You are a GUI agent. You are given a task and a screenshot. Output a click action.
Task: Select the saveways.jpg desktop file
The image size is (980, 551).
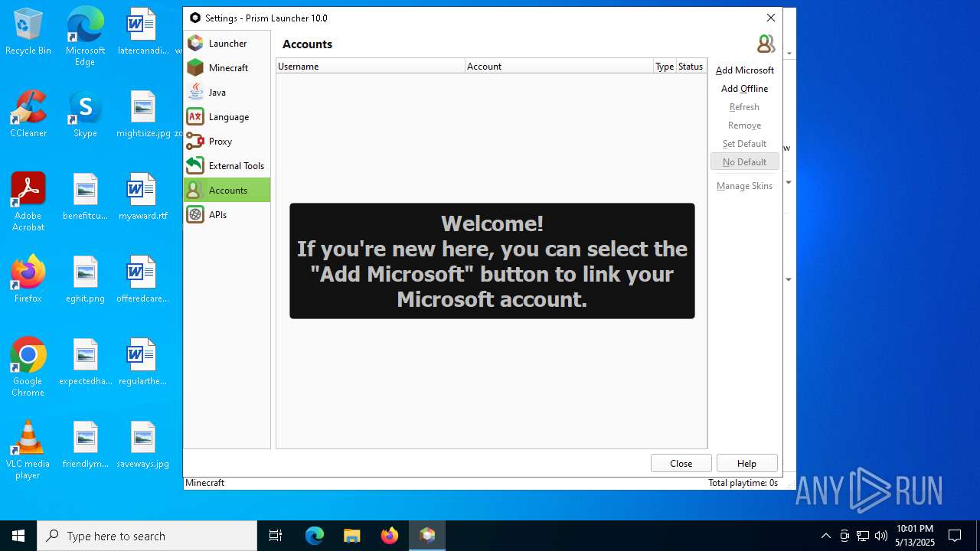pos(143,445)
